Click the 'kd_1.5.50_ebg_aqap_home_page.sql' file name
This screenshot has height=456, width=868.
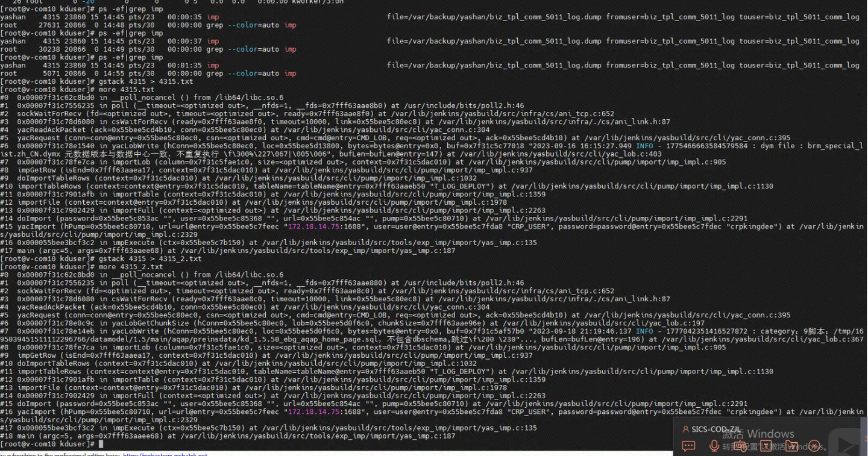[x=307, y=339]
